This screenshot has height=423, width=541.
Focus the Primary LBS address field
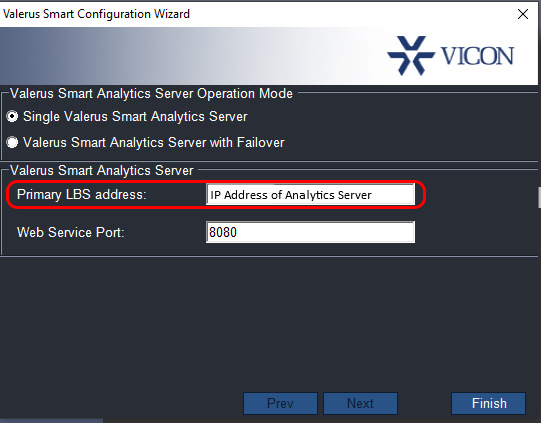pyautogui.click(x=311, y=195)
